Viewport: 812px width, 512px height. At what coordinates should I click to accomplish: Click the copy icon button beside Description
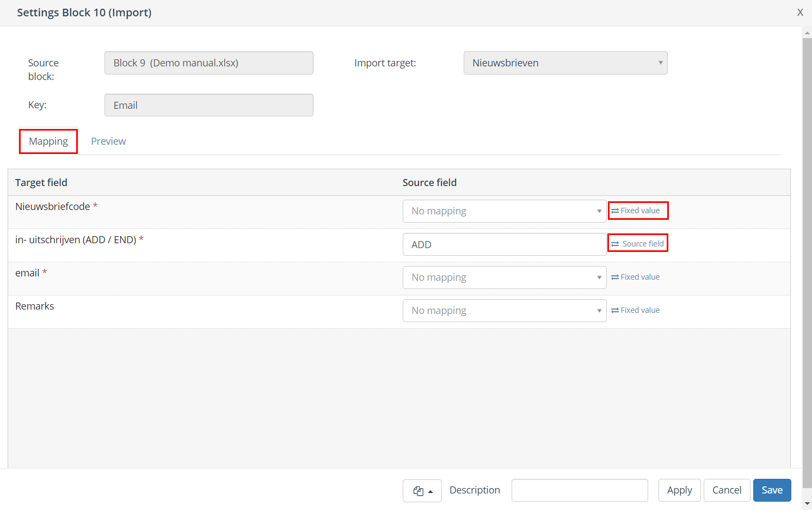point(422,491)
